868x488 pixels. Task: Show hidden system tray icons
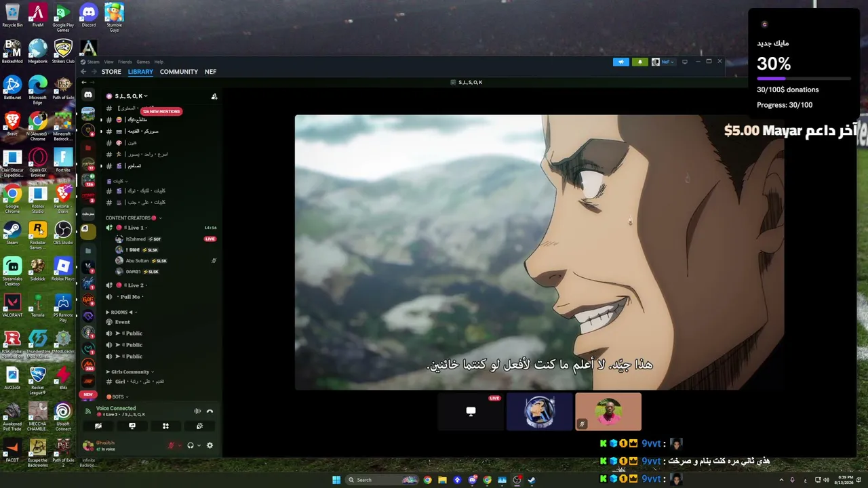pos(781,480)
